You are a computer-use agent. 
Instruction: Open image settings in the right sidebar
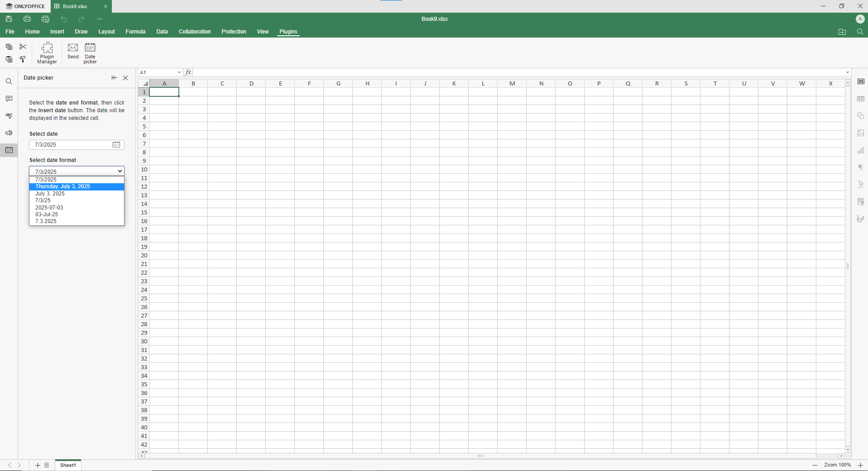click(x=861, y=133)
